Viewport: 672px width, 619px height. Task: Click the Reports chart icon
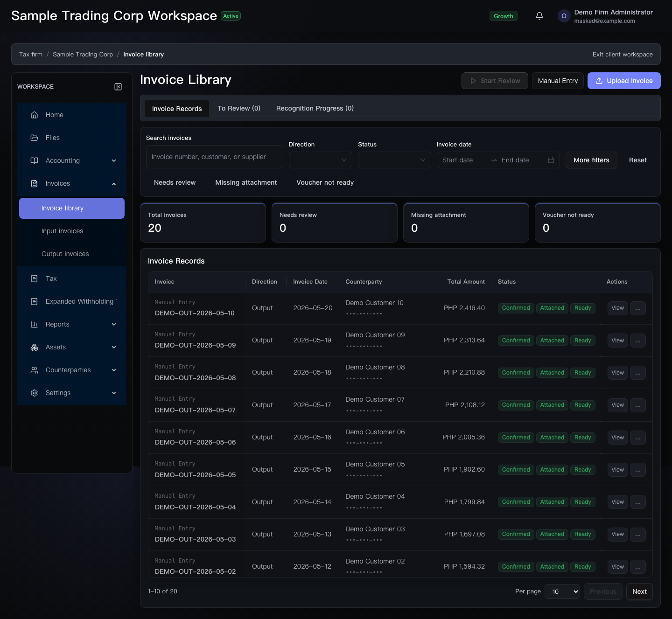(x=34, y=324)
